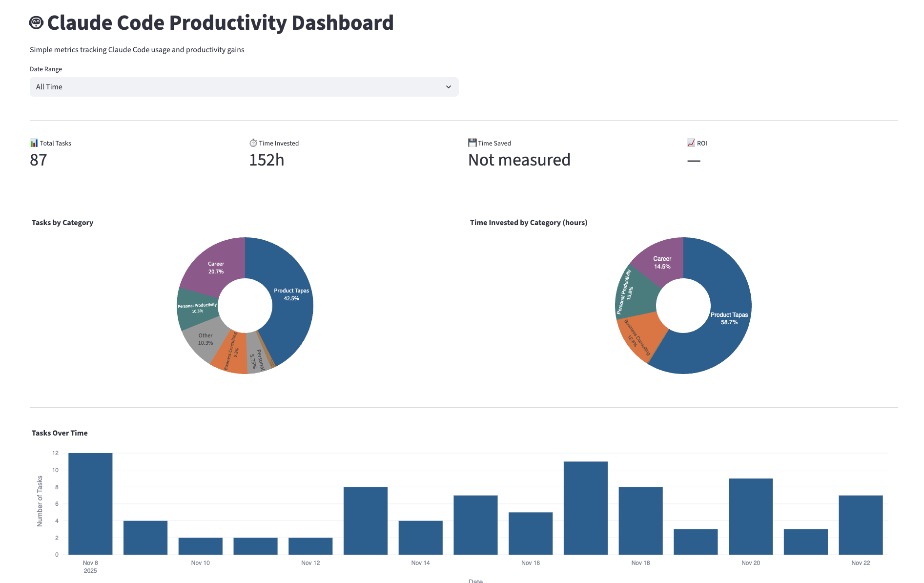
Task: Click the 'Tasks by Category' chart heading
Action: tap(62, 223)
